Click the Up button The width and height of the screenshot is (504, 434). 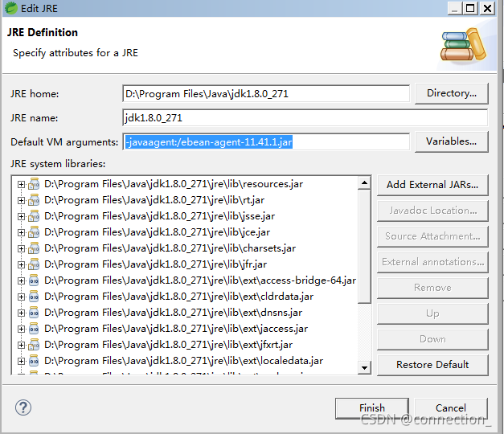[432, 313]
